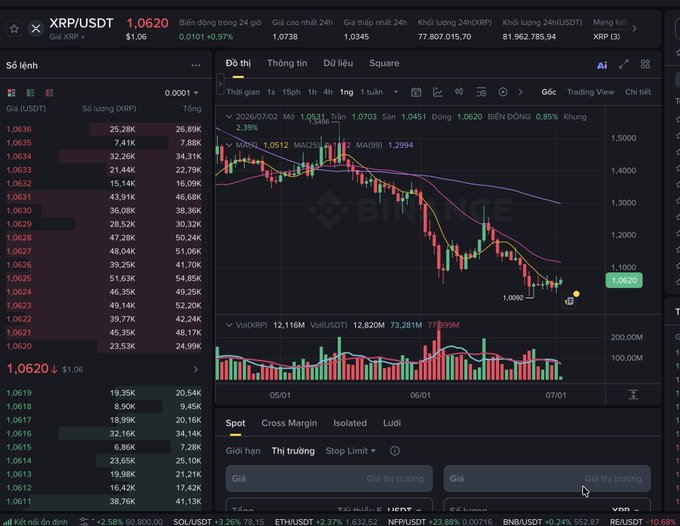Click the XRP coin logo icon
This screenshot has height=526, width=680.
36,29
